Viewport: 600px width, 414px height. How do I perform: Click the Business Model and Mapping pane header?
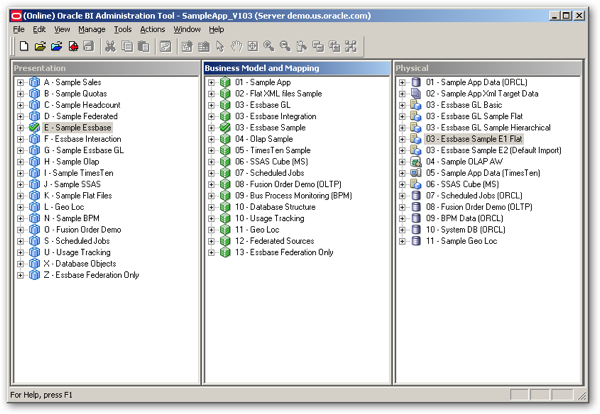point(297,68)
